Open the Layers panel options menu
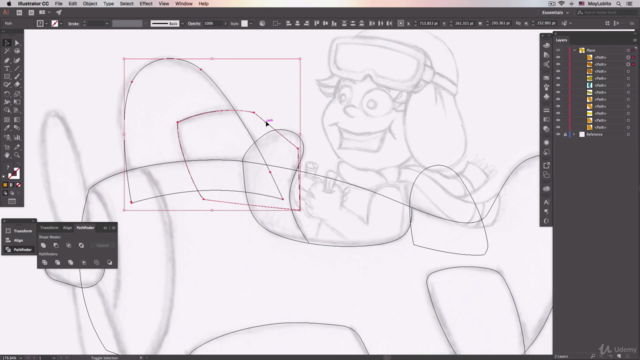The height and width of the screenshot is (360, 640). tap(635, 40)
